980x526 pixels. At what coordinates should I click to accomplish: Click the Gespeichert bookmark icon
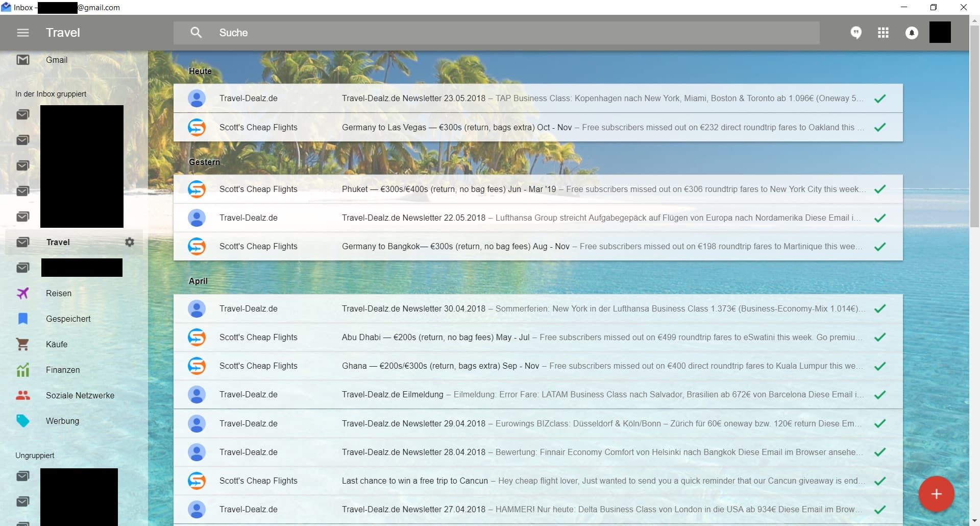23,319
